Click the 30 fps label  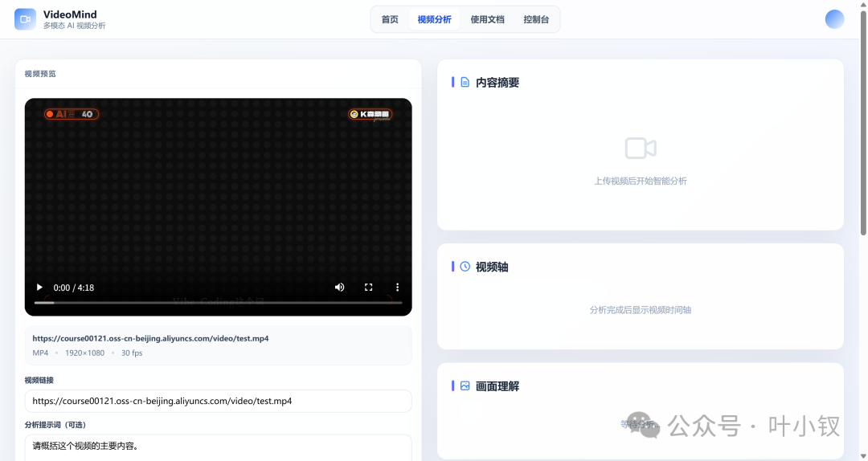pyautogui.click(x=132, y=353)
